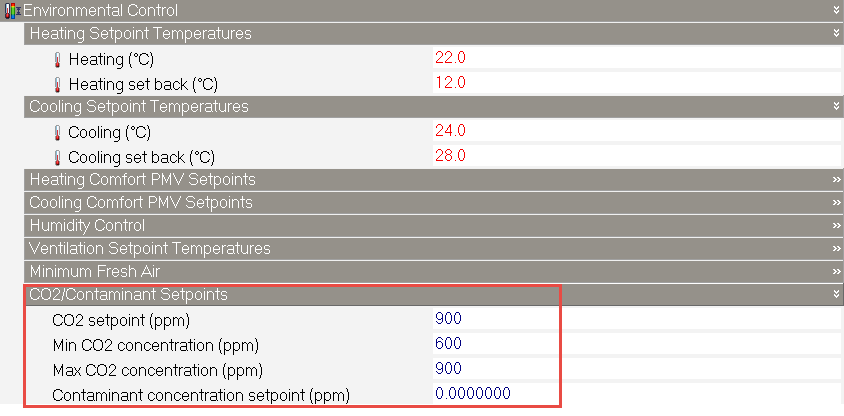
Task: Edit the Cooling setpoint value 24.0
Action: (x=450, y=131)
